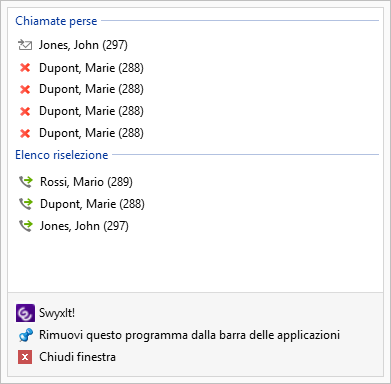Click the purple SwyxIt! logo icon
Viewport: 391px width, 384px height.
pyautogui.click(x=25, y=313)
